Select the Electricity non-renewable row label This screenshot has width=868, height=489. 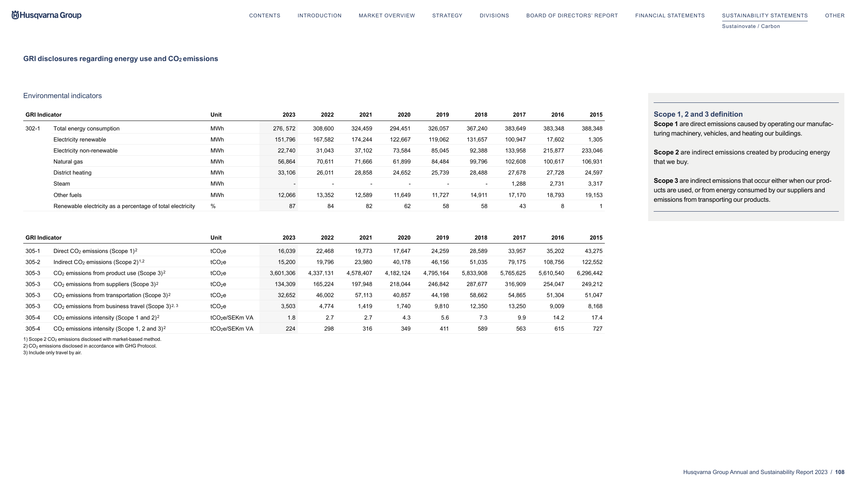85,151
